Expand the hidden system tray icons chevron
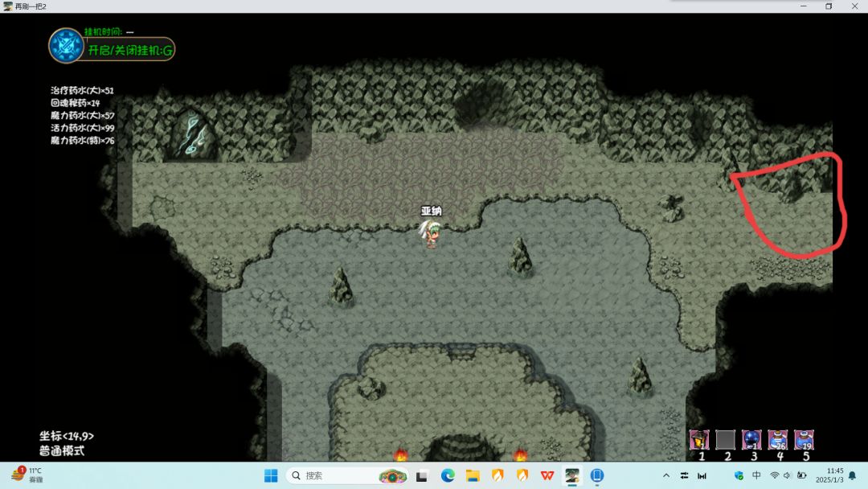Screen dimensions: 868x489 pos(666,475)
